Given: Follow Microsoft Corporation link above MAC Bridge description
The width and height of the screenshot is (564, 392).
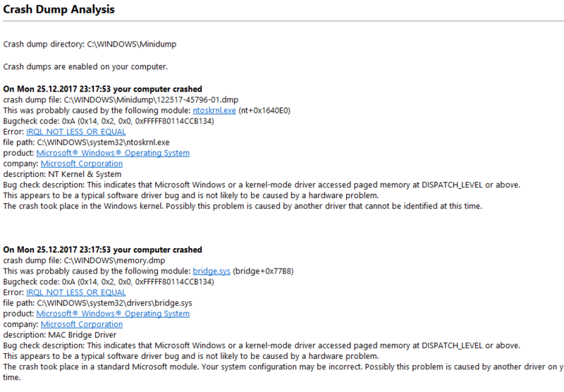Looking at the screenshot, I should point(82,324).
